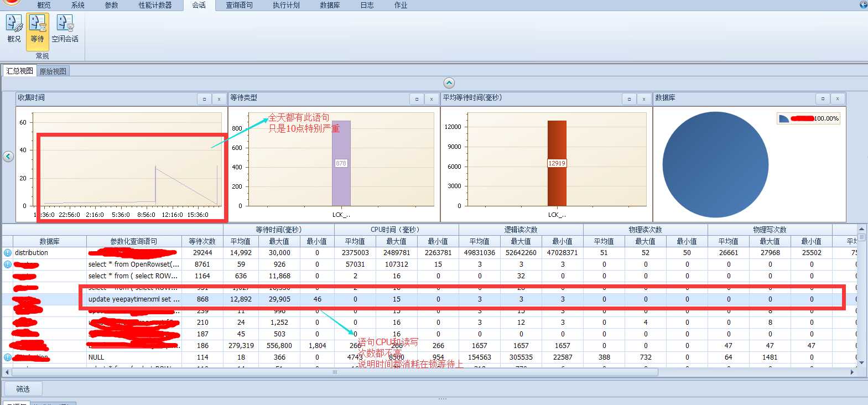Click the grid's scroll down arrow
Screen dimensions: 868x405
click(x=861, y=363)
